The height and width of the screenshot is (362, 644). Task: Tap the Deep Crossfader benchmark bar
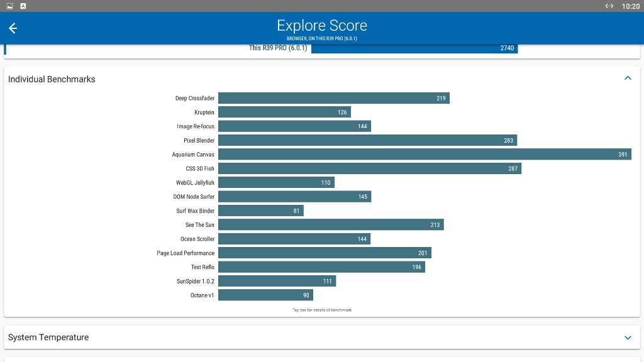tap(334, 98)
